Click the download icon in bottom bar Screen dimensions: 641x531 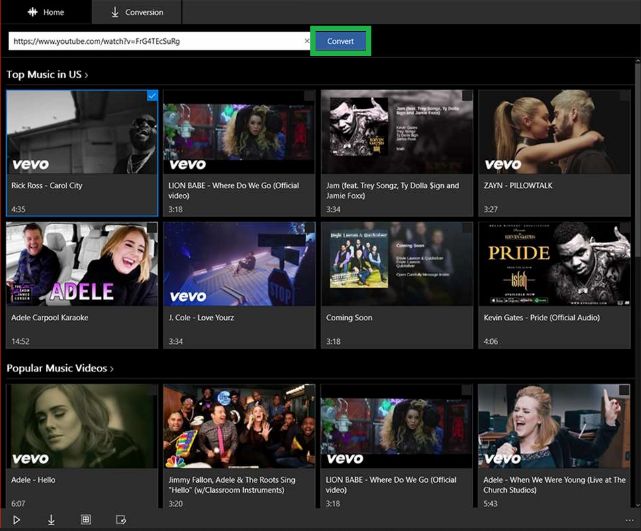51,520
